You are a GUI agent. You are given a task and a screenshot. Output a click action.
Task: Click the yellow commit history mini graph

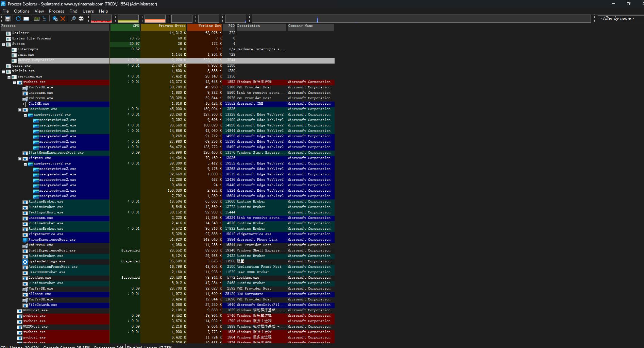point(128,19)
